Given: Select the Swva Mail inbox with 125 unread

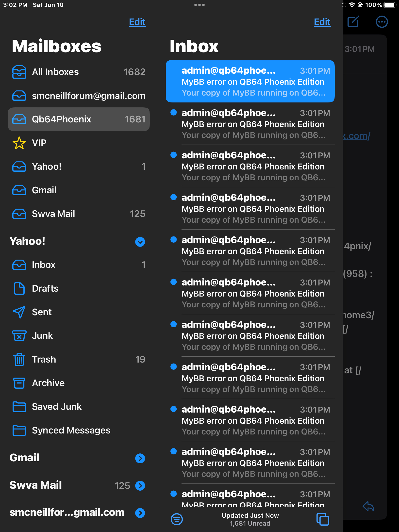Looking at the screenshot, I should click(x=79, y=214).
